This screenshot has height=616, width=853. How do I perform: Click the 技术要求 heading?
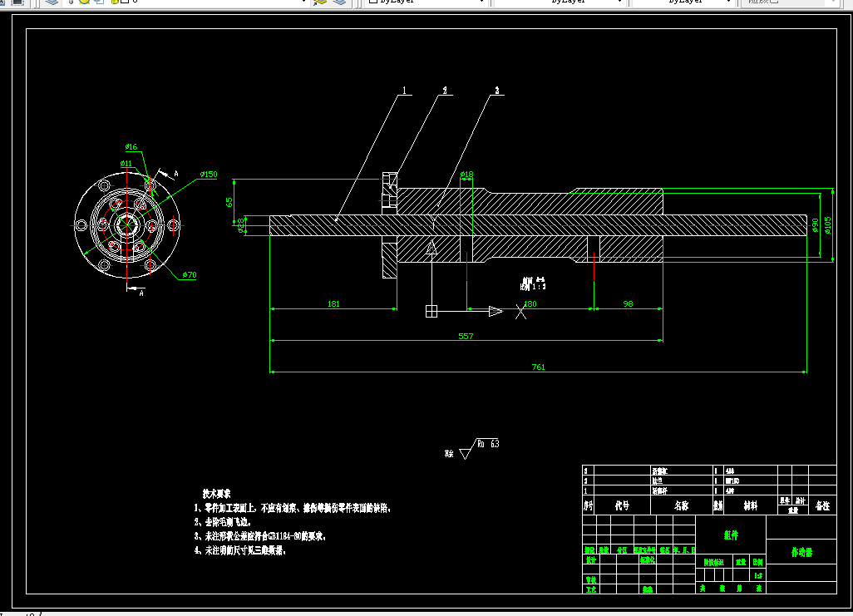tap(216, 494)
